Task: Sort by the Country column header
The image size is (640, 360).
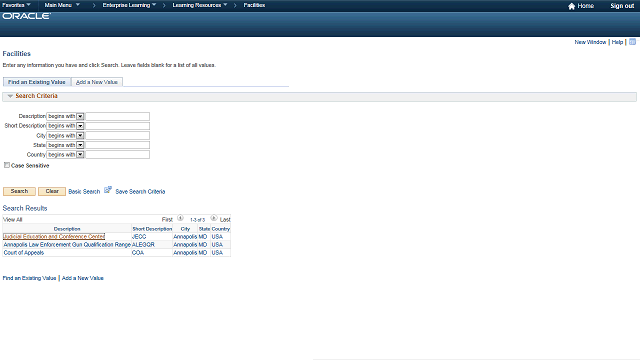Action: 221,229
